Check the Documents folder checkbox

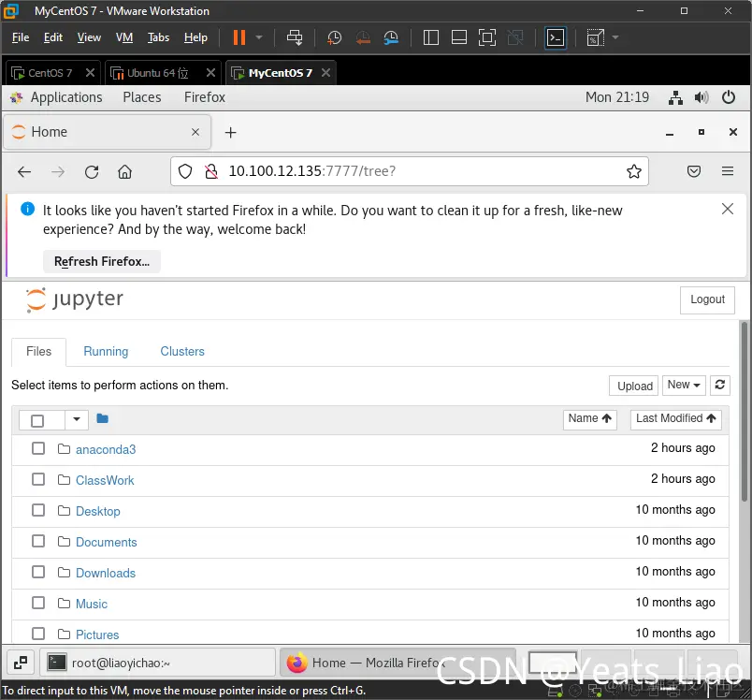point(38,541)
